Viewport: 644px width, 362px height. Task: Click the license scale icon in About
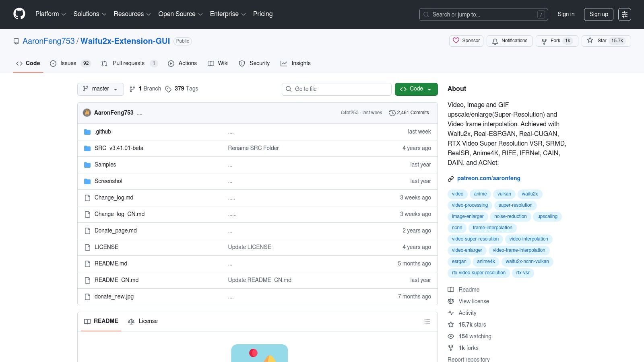(451, 301)
